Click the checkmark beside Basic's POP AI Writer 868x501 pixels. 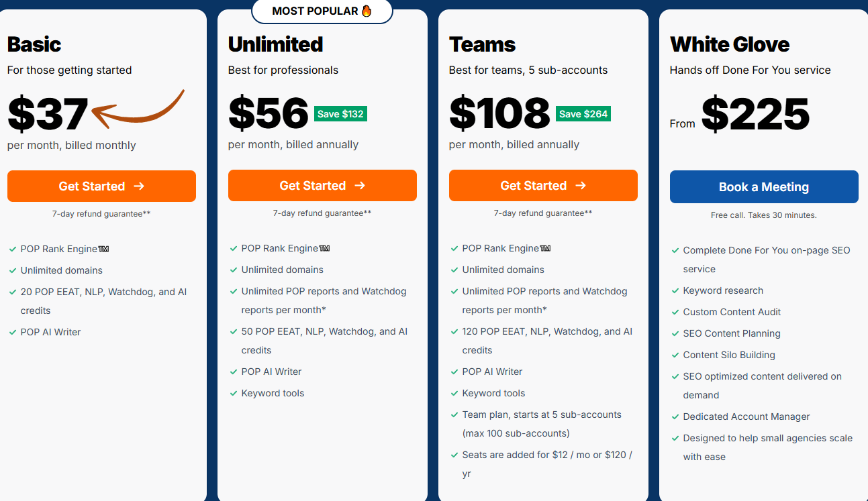point(13,333)
